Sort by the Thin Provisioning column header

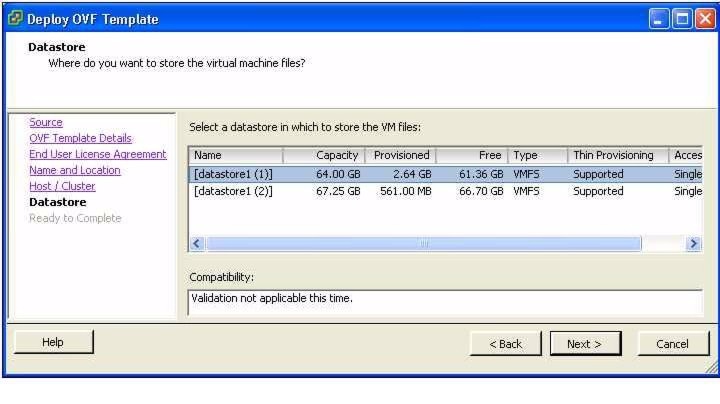click(618, 155)
